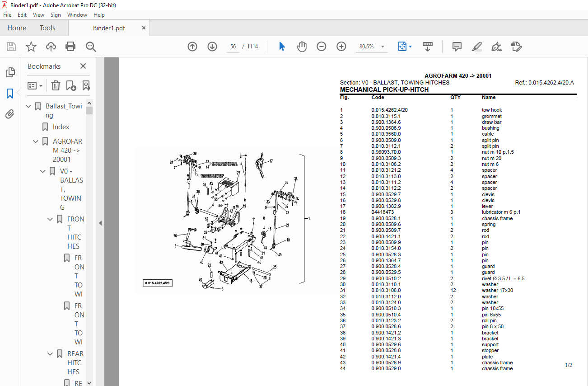Image resolution: width=588 pixels, height=386 pixels.
Task: Open the bookmarks options dropdown
Action: [35, 85]
